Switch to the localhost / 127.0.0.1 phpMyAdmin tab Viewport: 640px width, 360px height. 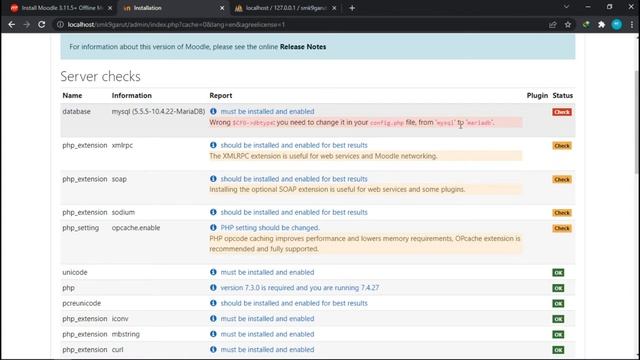coord(286,8)
